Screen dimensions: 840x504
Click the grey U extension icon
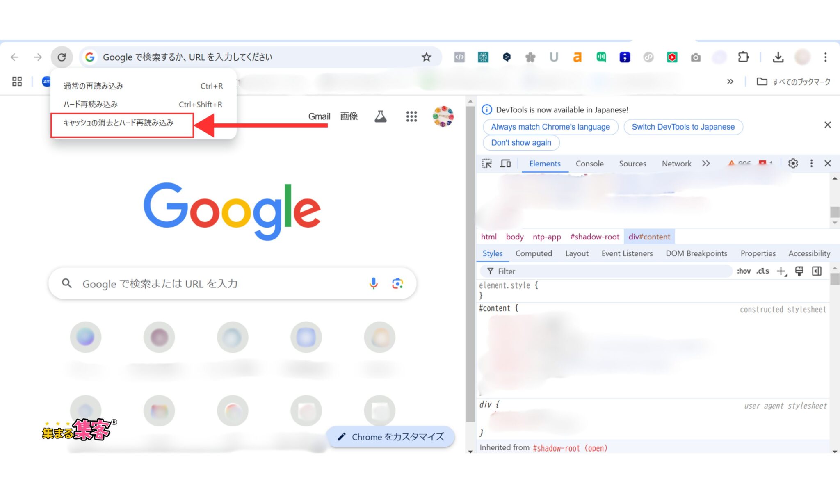pos(554,57)
